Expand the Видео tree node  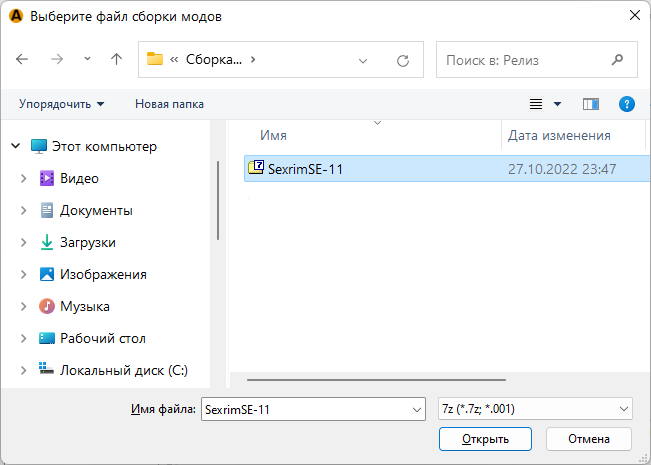[23, 178]
